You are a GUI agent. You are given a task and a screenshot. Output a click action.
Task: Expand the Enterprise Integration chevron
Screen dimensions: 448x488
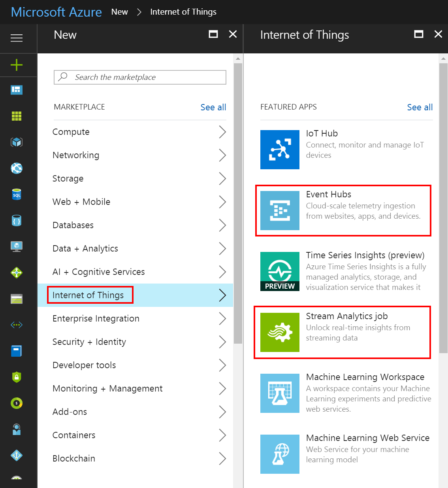(x=222, y=318)
